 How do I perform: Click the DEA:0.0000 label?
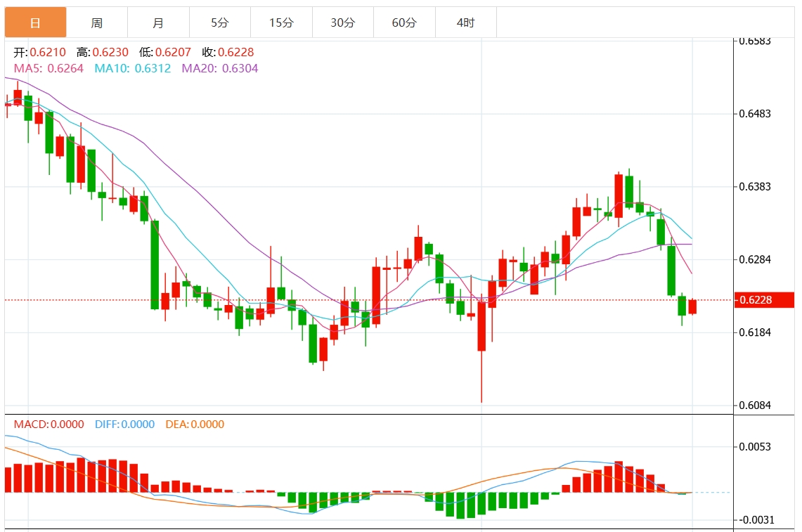(195, 424)
